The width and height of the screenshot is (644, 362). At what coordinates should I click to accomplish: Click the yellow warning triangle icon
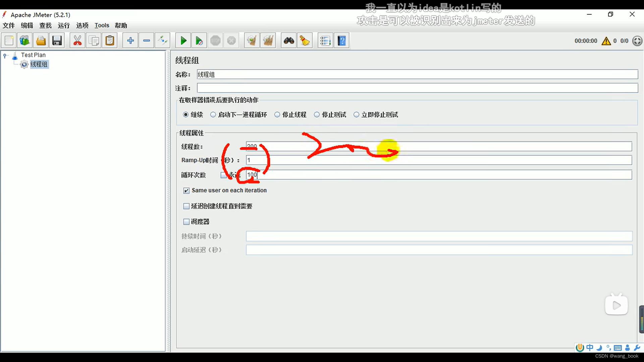[606, 41]
